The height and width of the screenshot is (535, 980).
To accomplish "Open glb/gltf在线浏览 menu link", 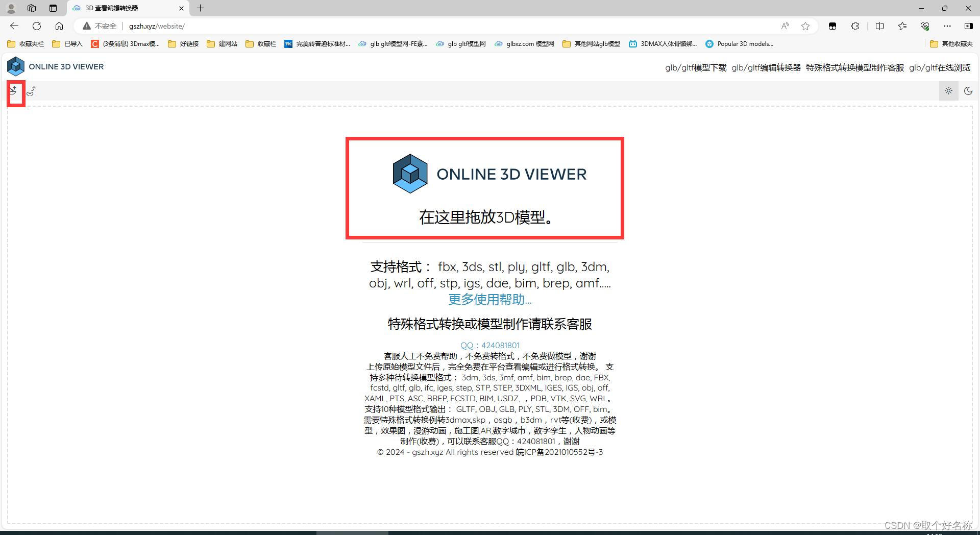I will click(x=939, y=67).
